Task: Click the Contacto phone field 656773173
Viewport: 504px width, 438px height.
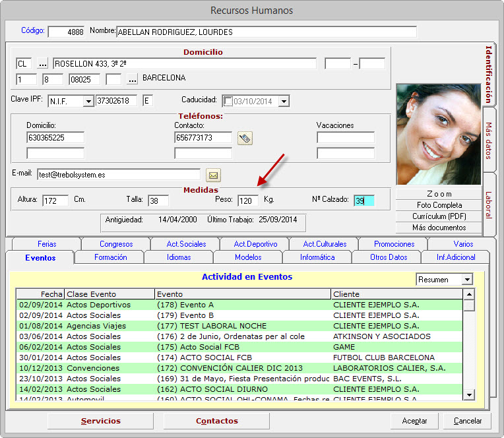Action: click(203, 138)
